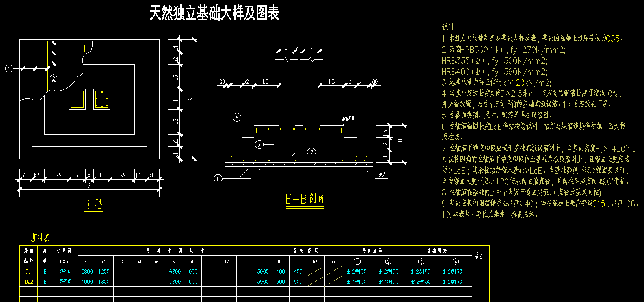The image size is (644, 302).
Task: Select DJ2's Hj value 500
Action: pos(281,282)
